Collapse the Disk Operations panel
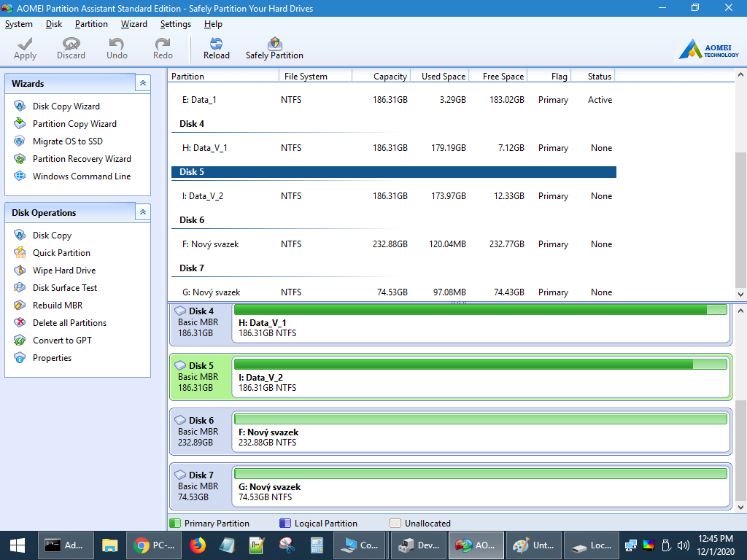This screenshot has height=560, width=747. pos(143,212)
